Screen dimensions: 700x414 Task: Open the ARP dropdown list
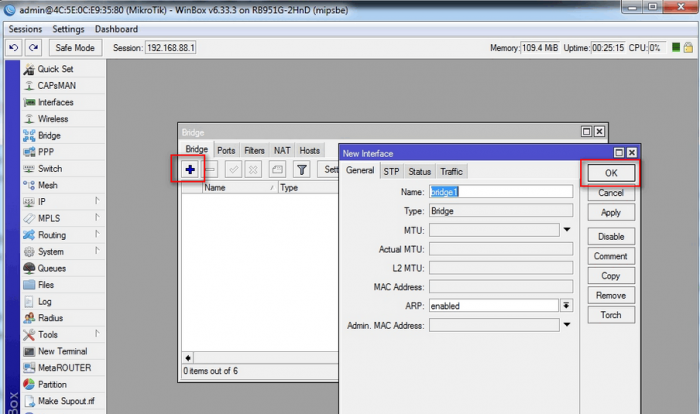(566, 306)
